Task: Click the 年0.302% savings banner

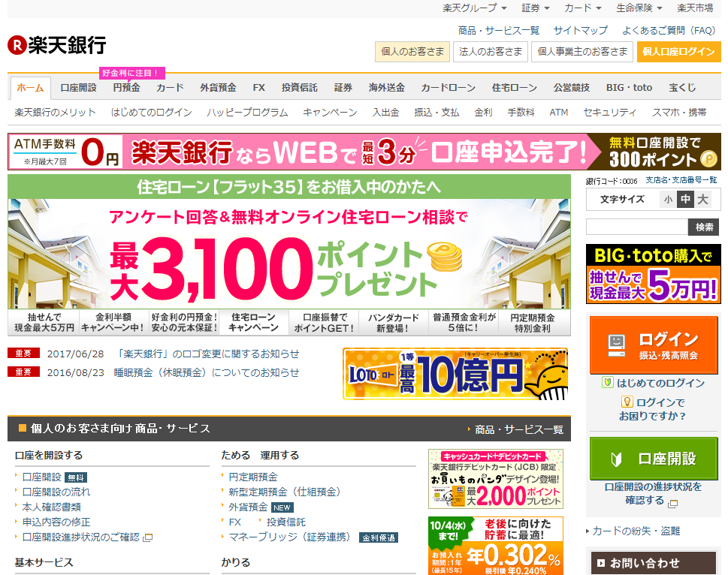Action: click(495, 546)
